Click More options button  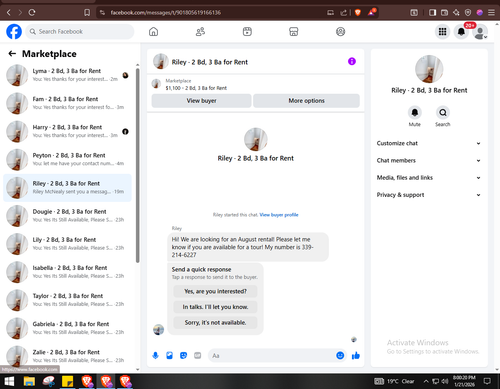tap(306, 101)
